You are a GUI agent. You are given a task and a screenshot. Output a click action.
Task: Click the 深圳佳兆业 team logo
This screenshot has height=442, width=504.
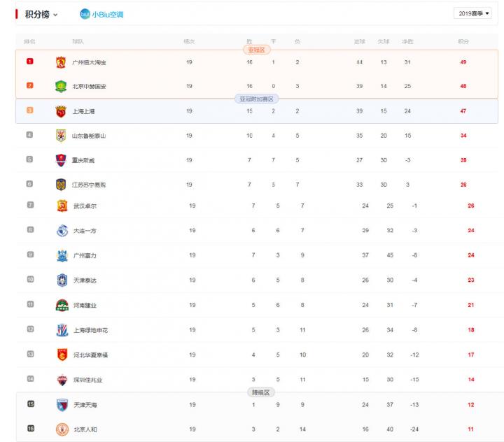click(62, 380)
